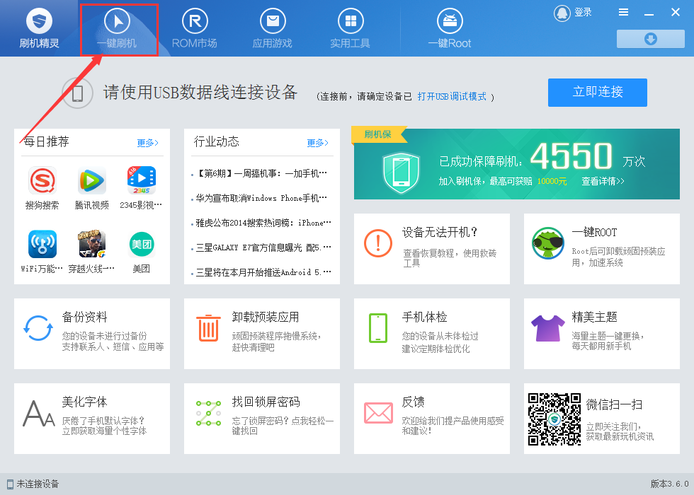This screenshot has width=694, height=495.
Task: Open the 设备无法开机? title
Action: click(440, 232)
